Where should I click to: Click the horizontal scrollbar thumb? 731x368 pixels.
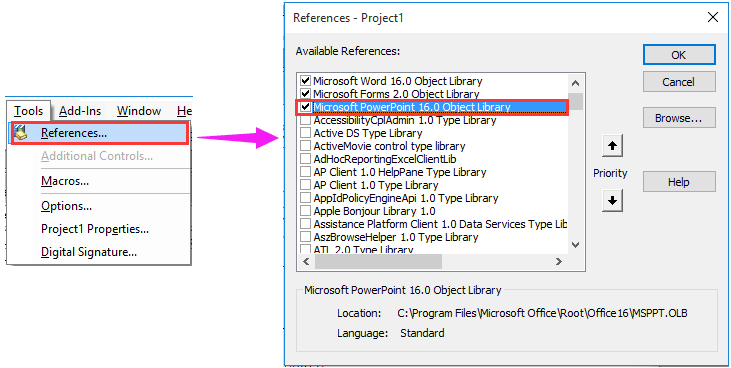pos(379,262)
